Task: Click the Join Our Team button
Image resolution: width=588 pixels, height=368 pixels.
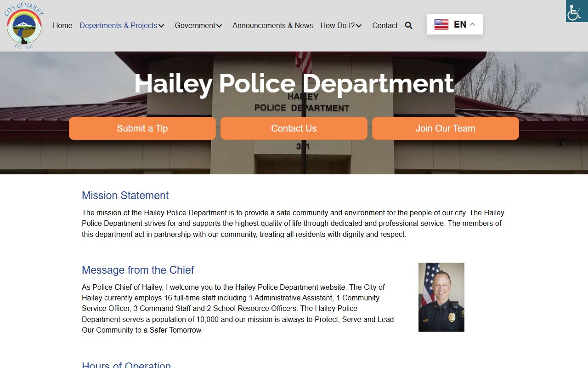Action: coord(446,128)
